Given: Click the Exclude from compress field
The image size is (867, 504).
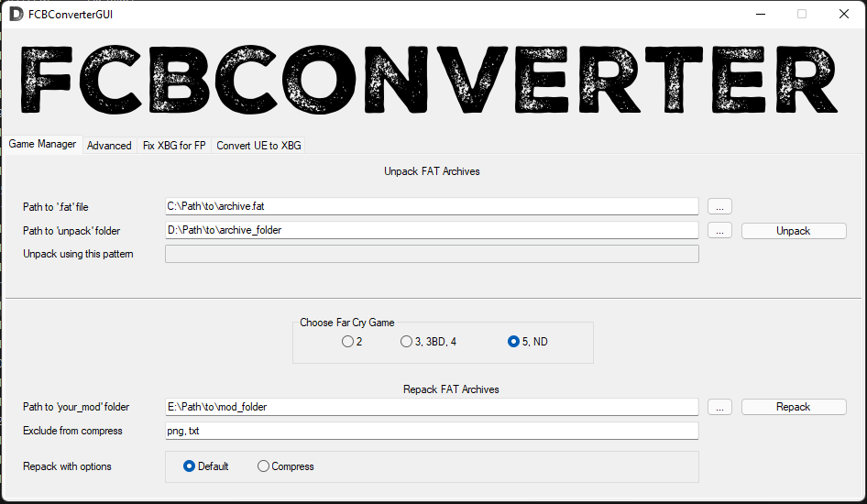Looking at the screenshot, I should [432, 431].
